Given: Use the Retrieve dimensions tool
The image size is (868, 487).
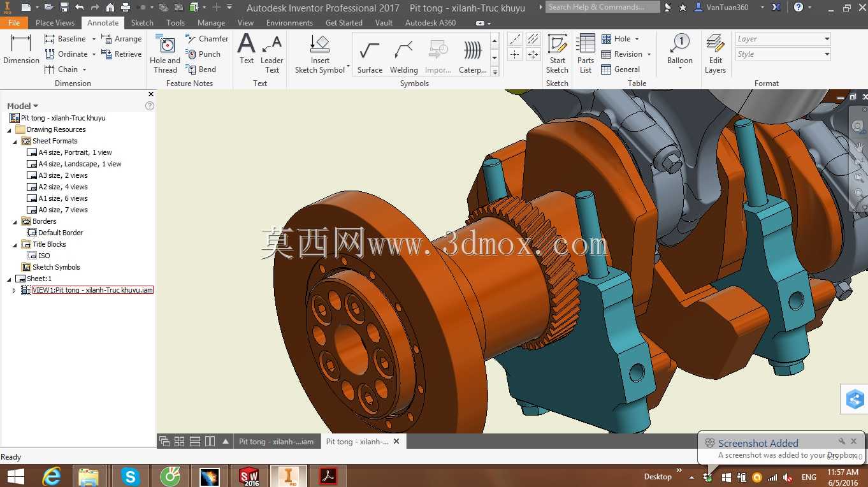Looking at the screenshot, I should point(121,54).
